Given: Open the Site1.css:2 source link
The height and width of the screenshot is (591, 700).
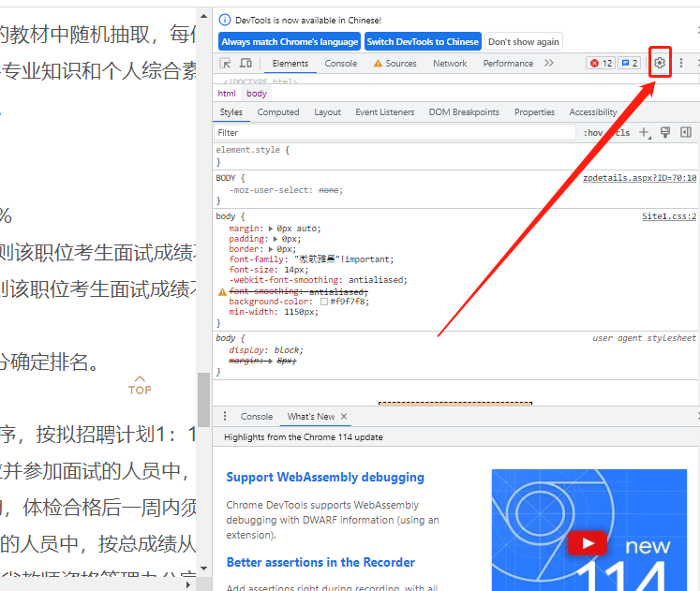Looking at the screenshot, I should (x=669, y=216).
